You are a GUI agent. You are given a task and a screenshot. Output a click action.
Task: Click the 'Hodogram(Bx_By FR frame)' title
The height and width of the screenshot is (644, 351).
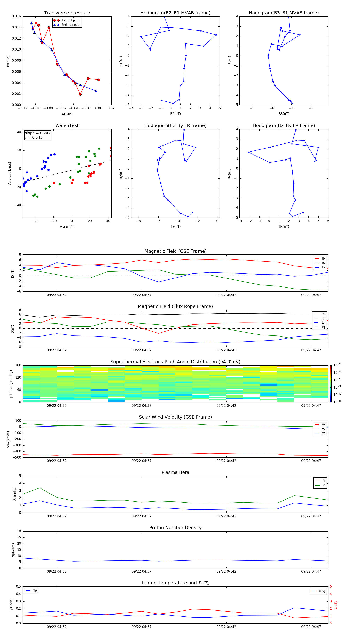pyautogui.click(x=284, y=125)
